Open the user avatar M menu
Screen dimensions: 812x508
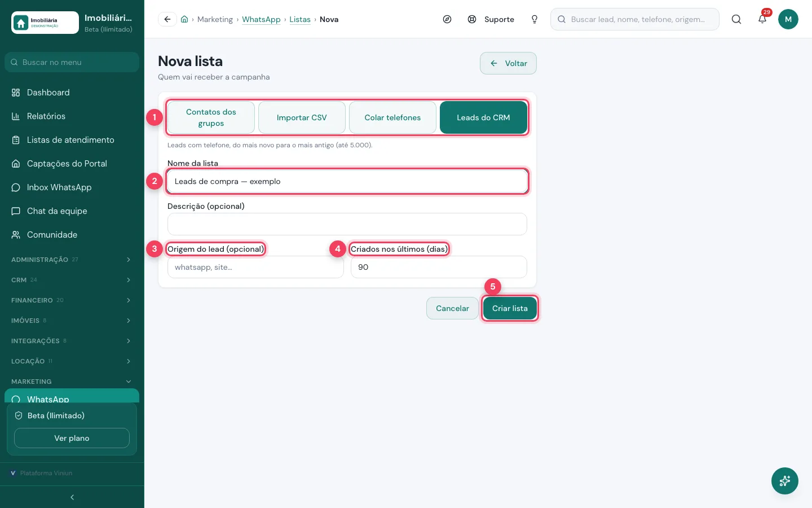pos(788,19)
